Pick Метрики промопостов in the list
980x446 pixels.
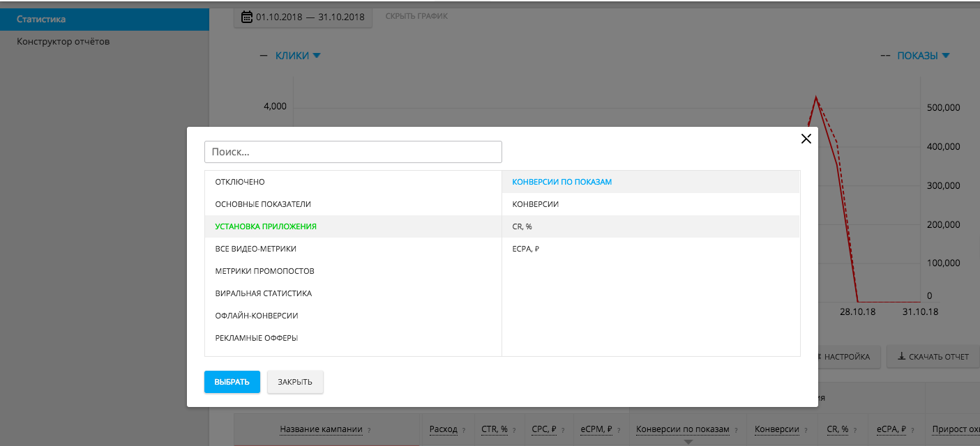tap(264, 271)
